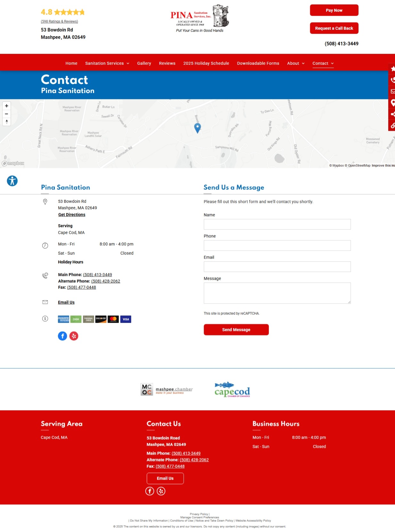395x532 pixels.
Task: Go to the Home page
Action: (x=71, y=63)
